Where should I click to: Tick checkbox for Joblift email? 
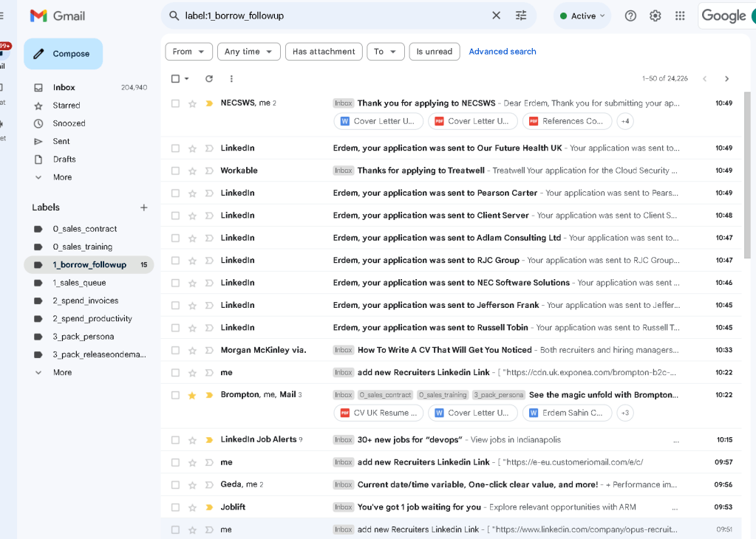(175, 507)
